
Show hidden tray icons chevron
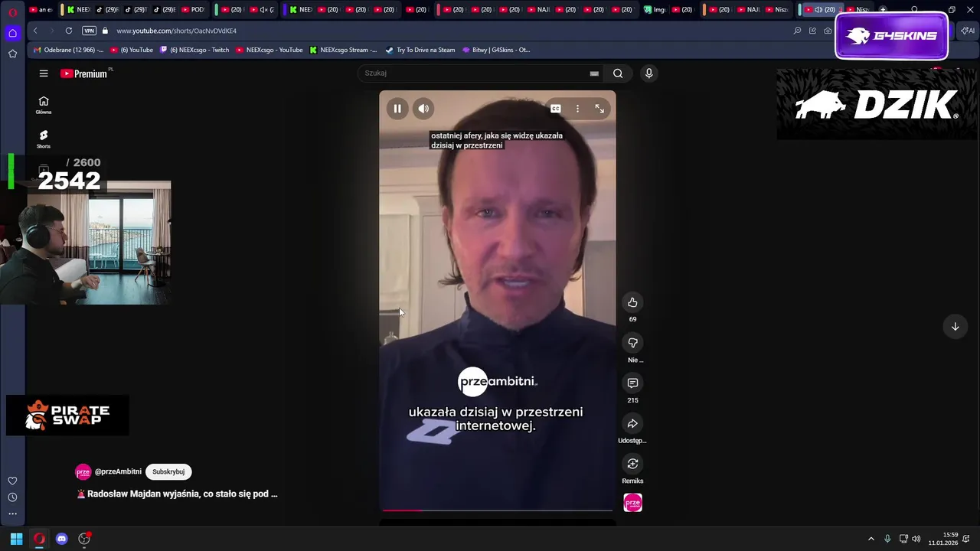871,539
